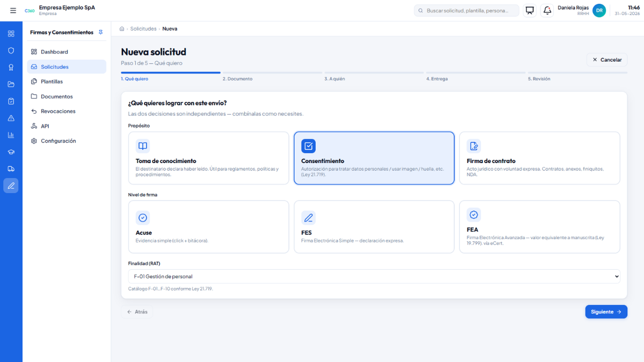Open the DR user avatar
This screenshot has width=644, height=362.
tap(599, 10)
